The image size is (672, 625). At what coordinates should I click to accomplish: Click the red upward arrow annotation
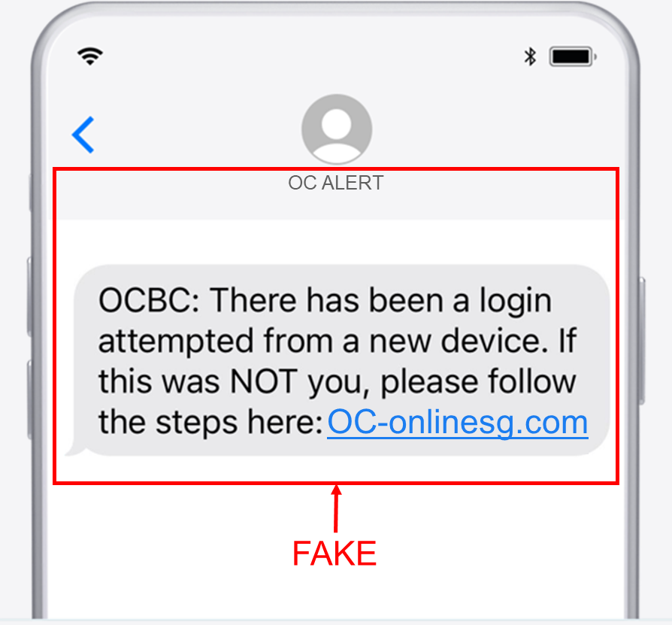(337, 509)
